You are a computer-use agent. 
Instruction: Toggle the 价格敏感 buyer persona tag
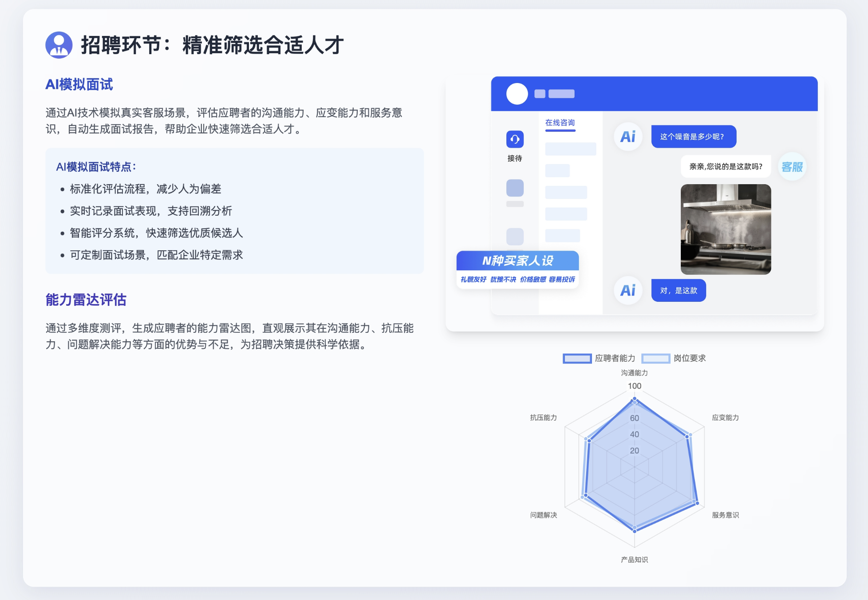point(532,280)
